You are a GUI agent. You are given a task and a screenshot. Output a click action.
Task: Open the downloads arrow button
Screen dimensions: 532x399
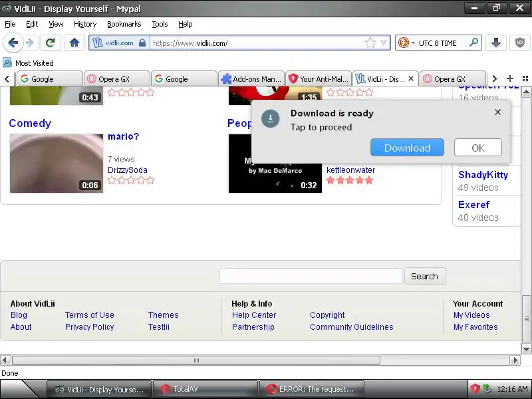(495, 43)
